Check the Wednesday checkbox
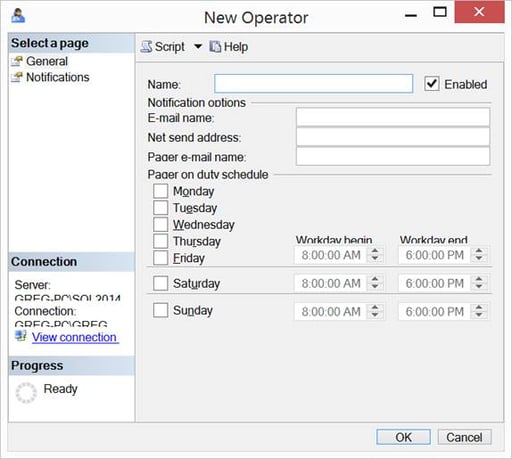This screenshot has height=459, width=512. point(160,224)
